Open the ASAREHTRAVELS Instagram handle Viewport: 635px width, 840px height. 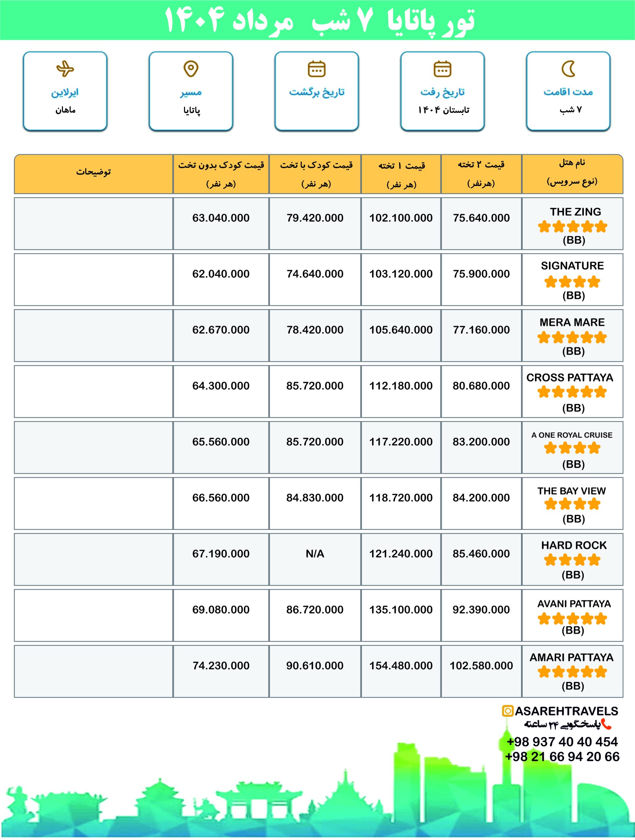[566, 711]
